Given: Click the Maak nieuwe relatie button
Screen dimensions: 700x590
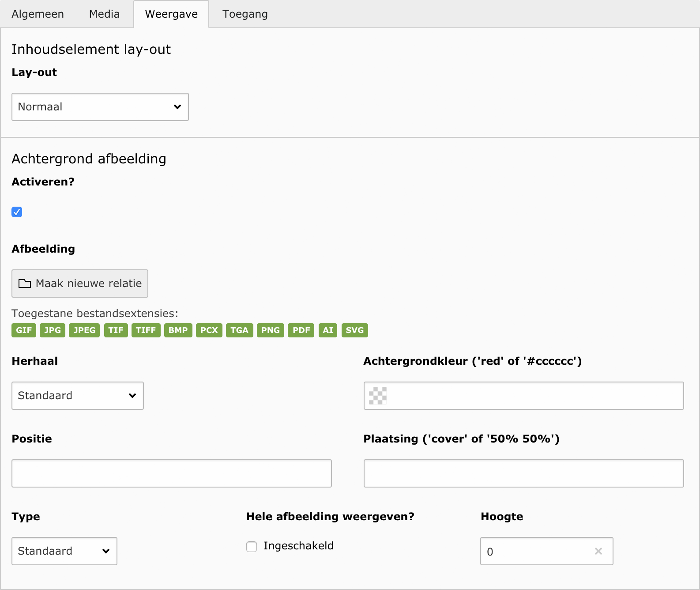Looking at the screenshot, I should [x=80, y=284].
